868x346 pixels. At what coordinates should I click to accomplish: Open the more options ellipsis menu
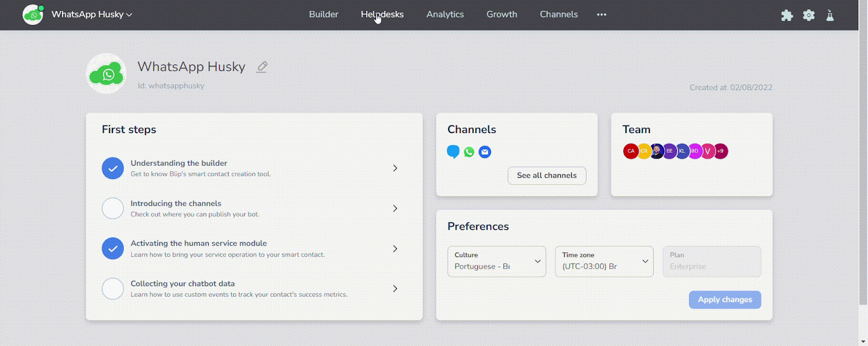[602, 15]
